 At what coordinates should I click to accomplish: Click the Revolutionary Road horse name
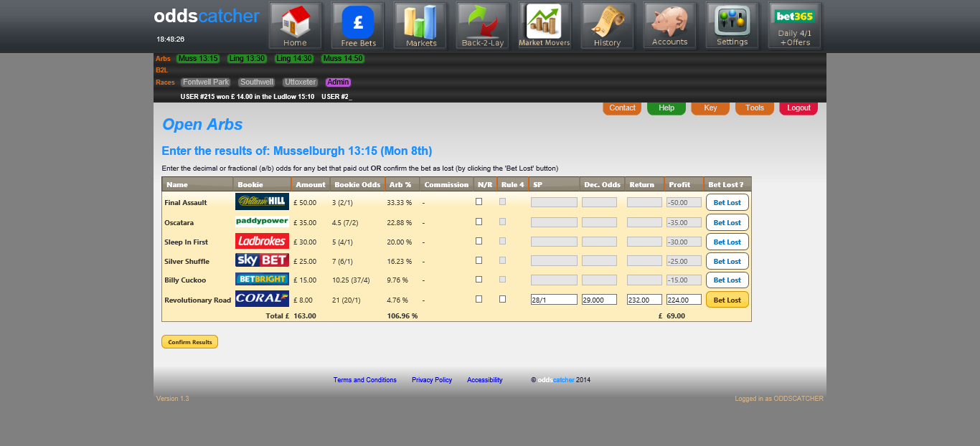[x=198, y=300]
